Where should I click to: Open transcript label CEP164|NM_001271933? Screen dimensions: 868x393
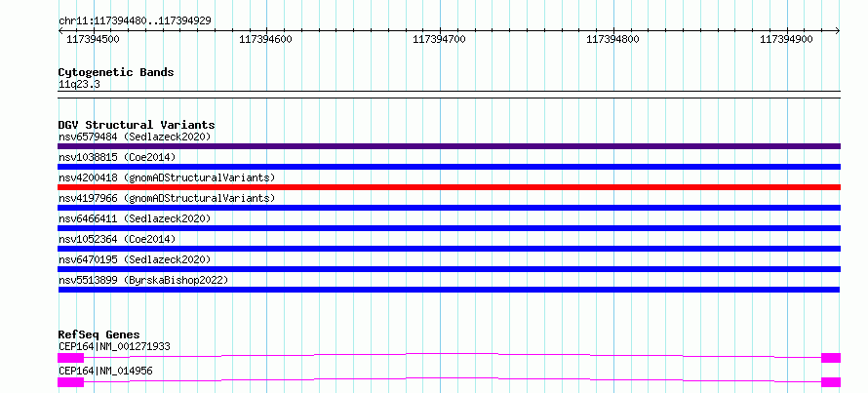point(114,346)
